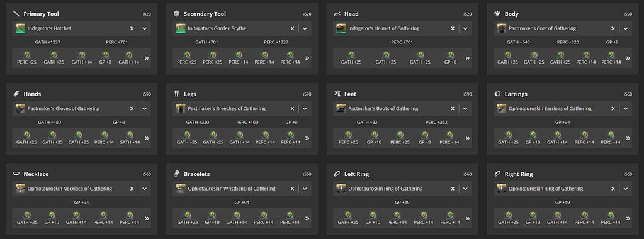Expand materia options for Head slot
Viewport: 644px width, 239px height.
[x=467, y=58]
